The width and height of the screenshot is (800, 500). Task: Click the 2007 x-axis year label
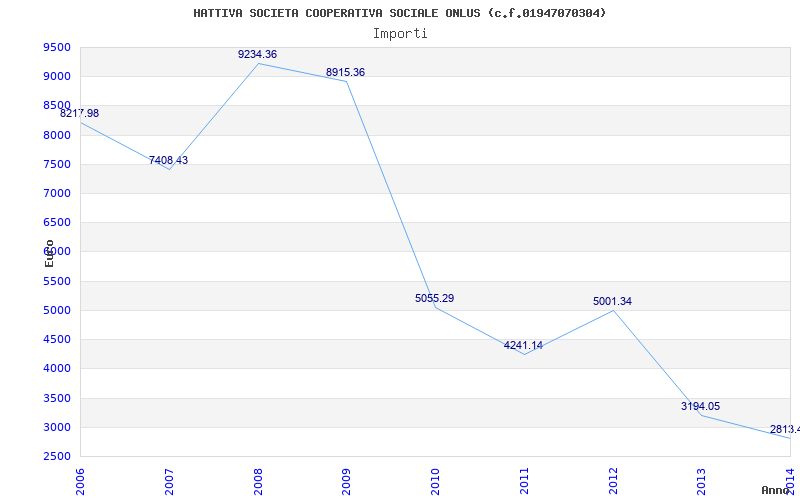click(x=169, y=482)
